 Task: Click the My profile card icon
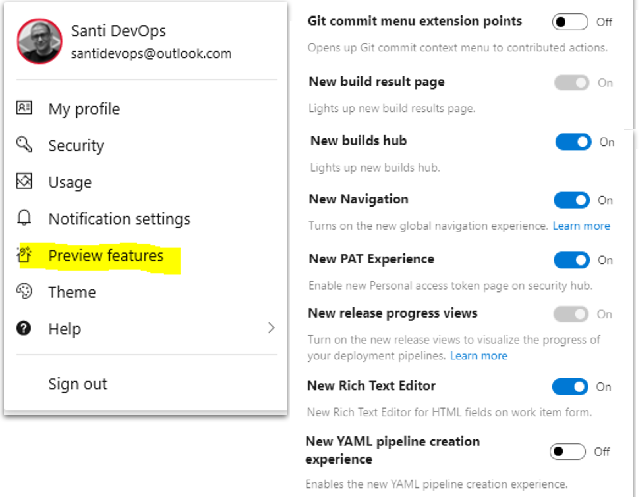point(25,109)
